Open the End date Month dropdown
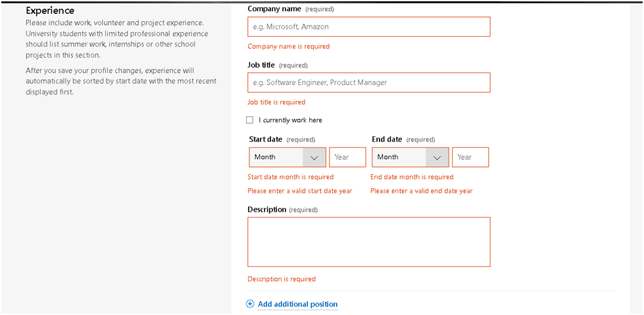The height and width of the screenshot is (315, 644). click(x=410, y=157)
